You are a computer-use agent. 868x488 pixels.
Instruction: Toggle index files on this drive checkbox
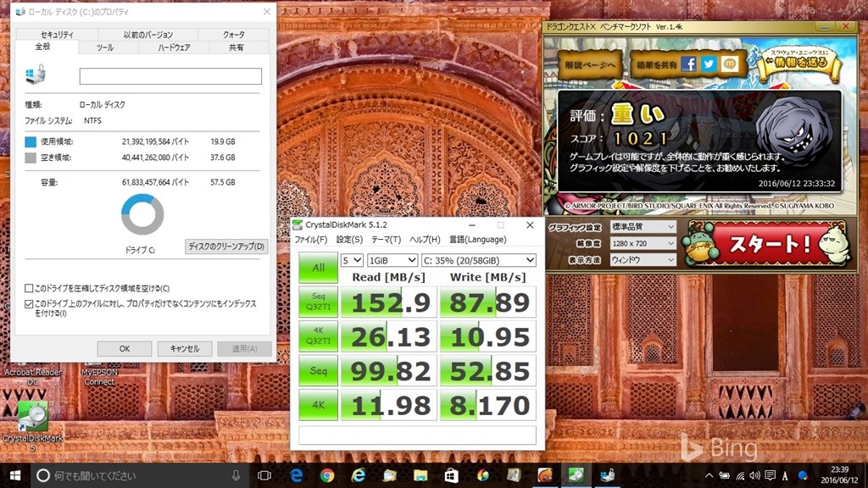point(29,304)
